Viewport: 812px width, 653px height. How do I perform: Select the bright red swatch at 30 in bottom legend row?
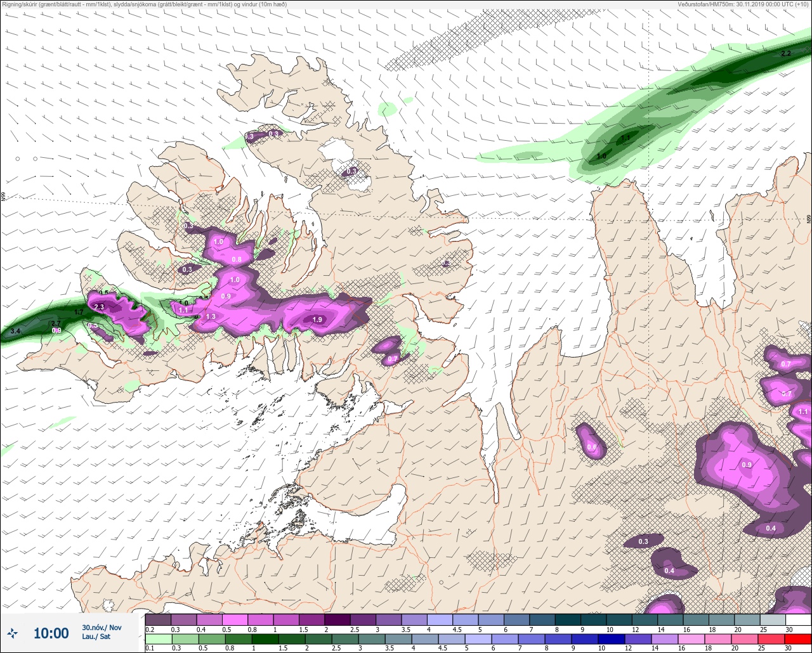tap(798, 638)
